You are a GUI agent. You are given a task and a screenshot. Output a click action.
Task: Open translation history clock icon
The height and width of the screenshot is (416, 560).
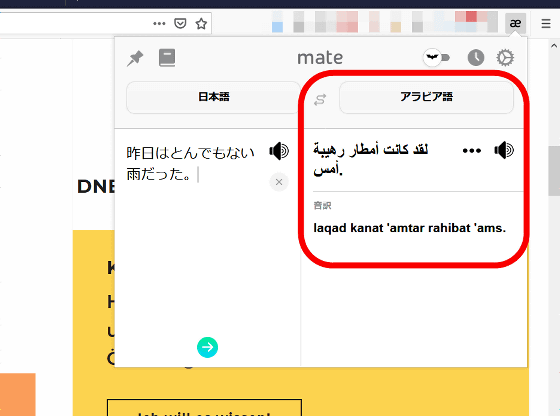click(476, 57)
